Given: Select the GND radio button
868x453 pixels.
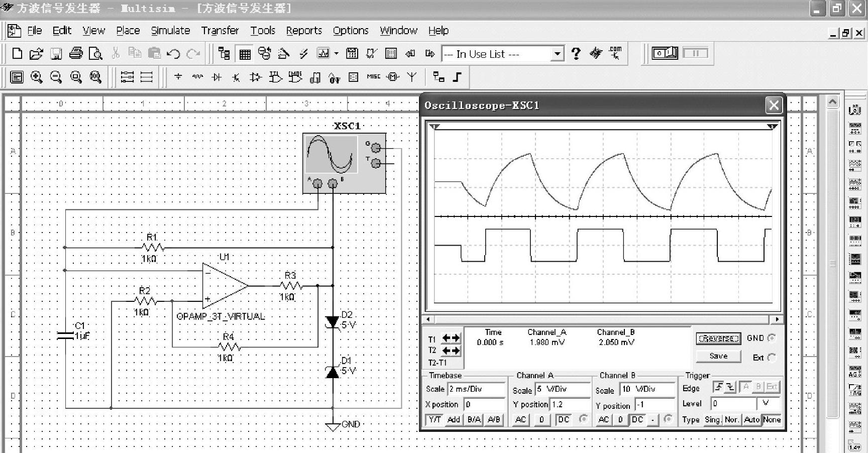Looking at the screenshot, I should [772, 338].
